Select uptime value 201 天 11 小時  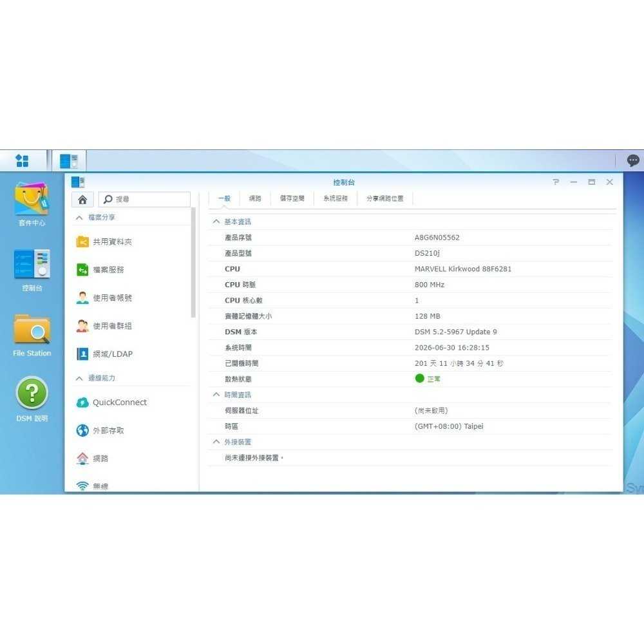click(459, 363)
